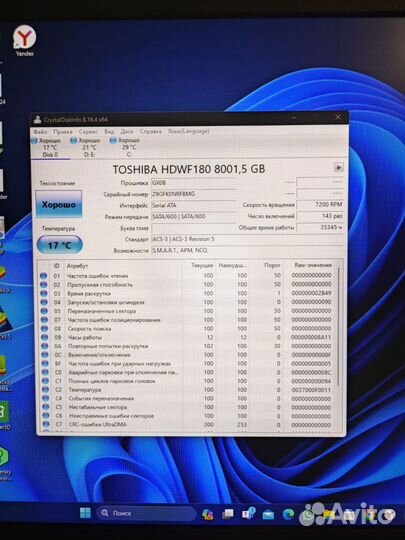Image resolution: width=405 pixels, height=540 pixels.
Task: Launch Microsoft Edge from the taskbar
Action: [288, 514]
